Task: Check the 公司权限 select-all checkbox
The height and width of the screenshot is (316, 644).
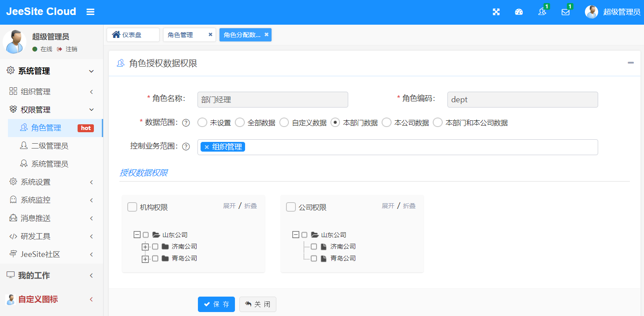Action: [x=291, y=207]
